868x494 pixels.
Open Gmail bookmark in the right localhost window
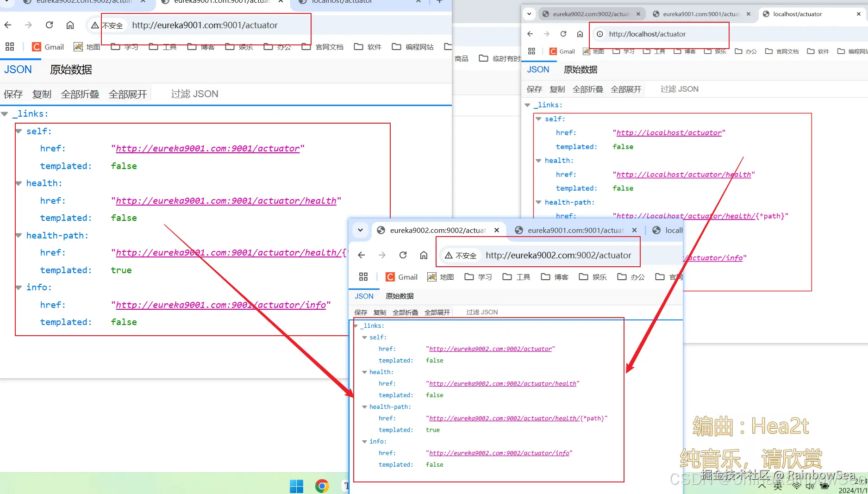[562, 51]
